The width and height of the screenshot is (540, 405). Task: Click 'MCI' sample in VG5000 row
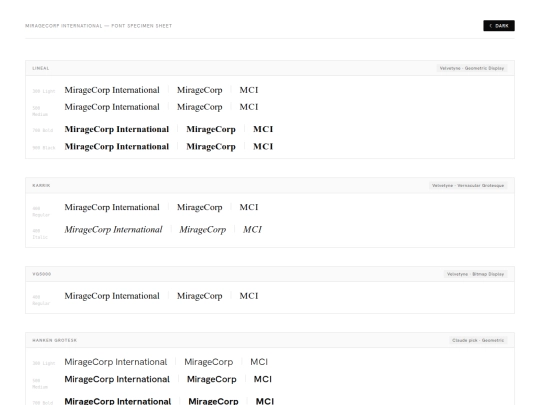(249, 296)
